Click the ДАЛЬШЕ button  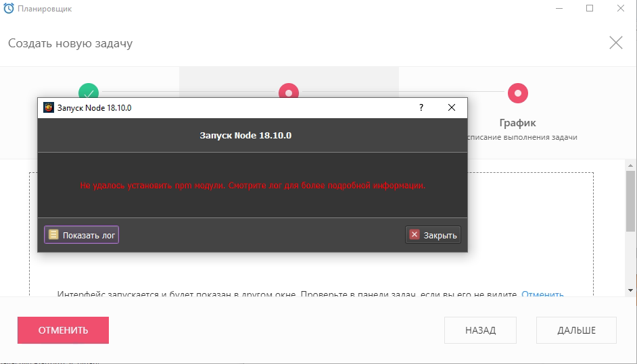[576, 330]
